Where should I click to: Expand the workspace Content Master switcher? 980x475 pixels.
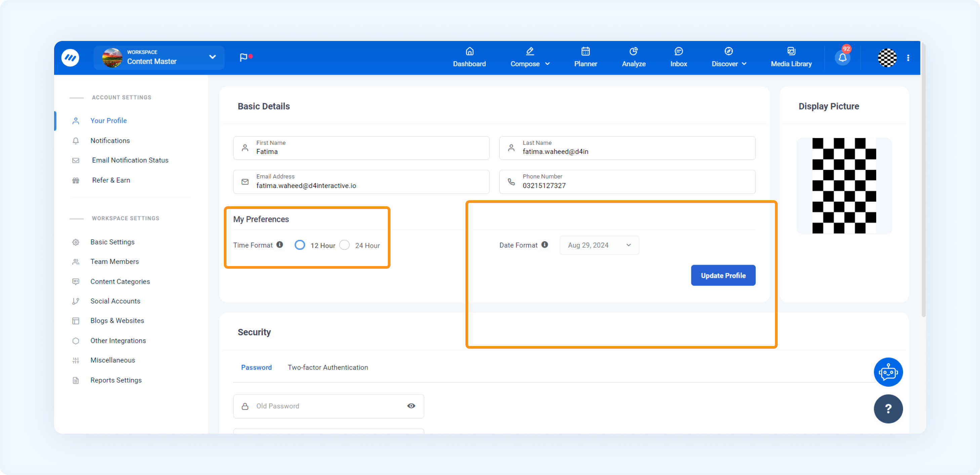[x=159, y=57]
